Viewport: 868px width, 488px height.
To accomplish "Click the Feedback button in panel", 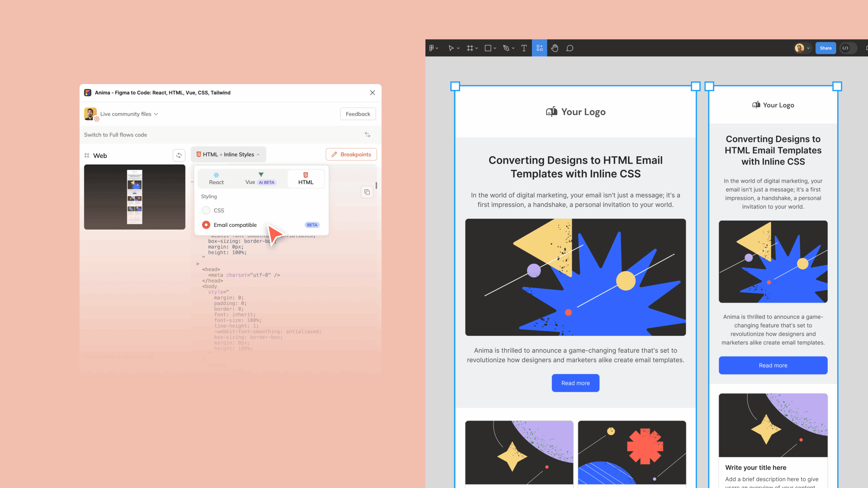I will (x=358, y=114).
